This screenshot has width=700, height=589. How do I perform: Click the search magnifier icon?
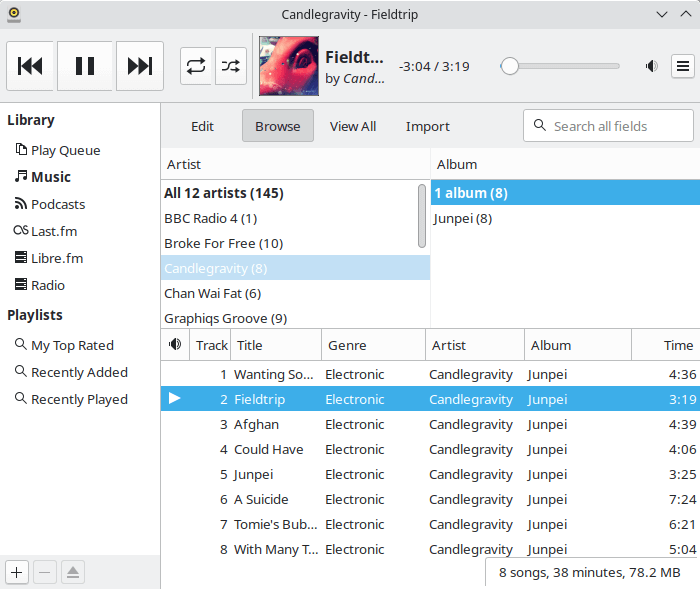click(x=540, y=125)
